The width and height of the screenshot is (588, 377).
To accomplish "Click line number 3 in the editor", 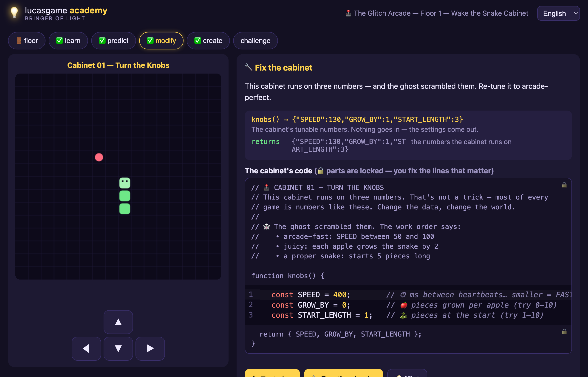I will [251, 315].
